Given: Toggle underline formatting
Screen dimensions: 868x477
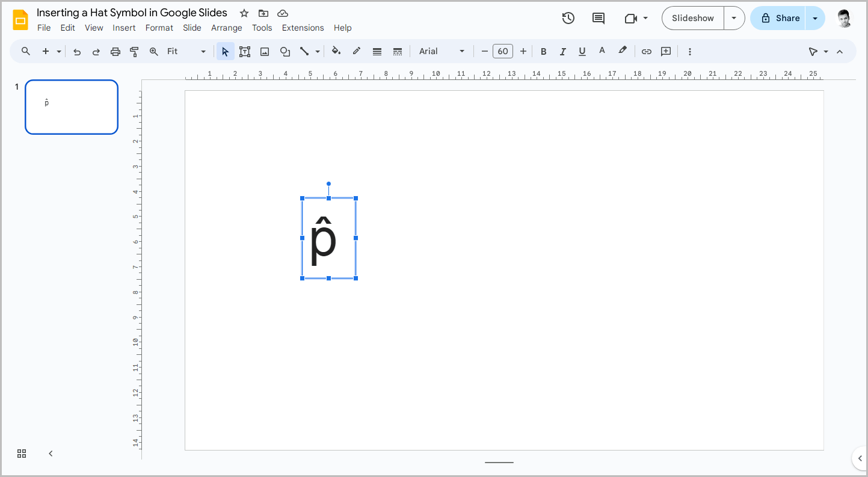Looking at the screenshot, I should (582, 51).
